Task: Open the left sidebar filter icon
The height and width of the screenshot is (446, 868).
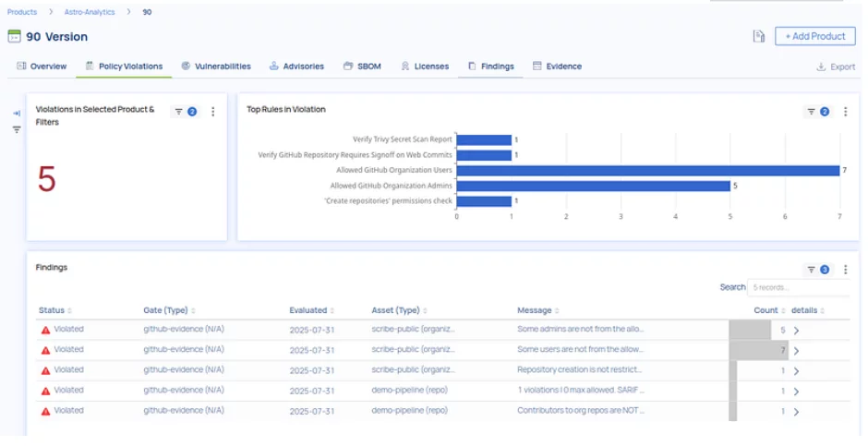Action: tap(17, 129)
